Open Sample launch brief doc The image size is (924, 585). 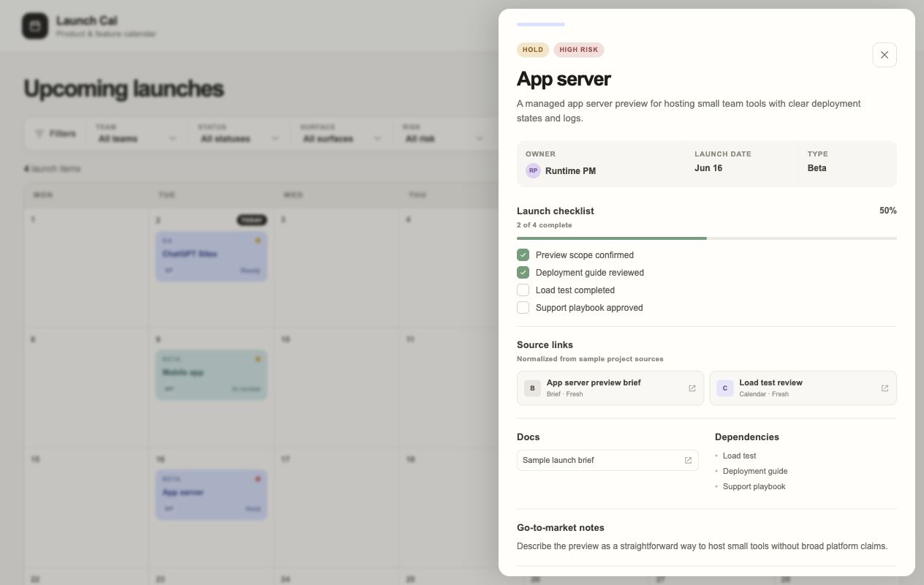[607, 460]
